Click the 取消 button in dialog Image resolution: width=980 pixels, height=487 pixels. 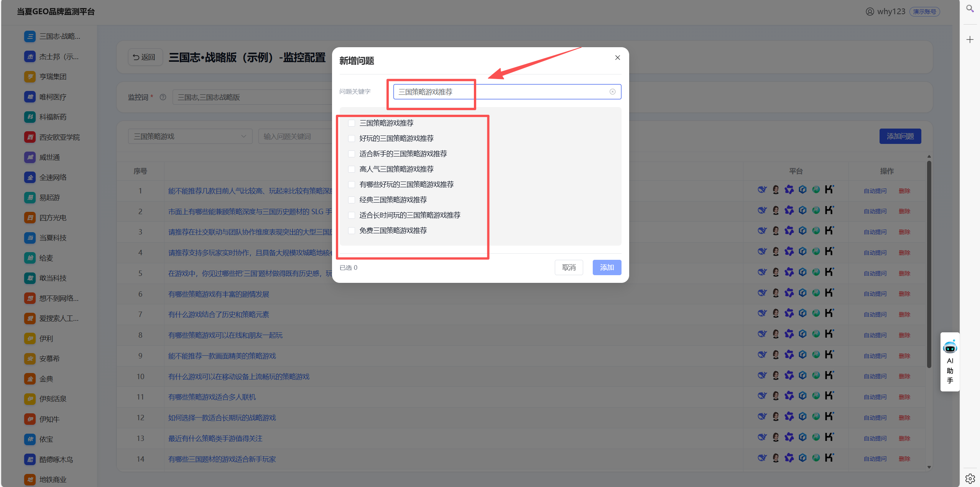click(x=568, y=267)
